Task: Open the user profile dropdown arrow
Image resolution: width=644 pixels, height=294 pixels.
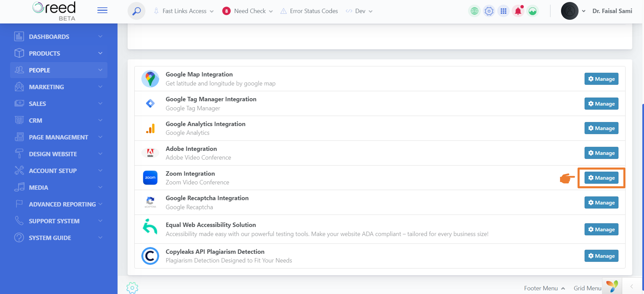Action: (x=584, y=11)
